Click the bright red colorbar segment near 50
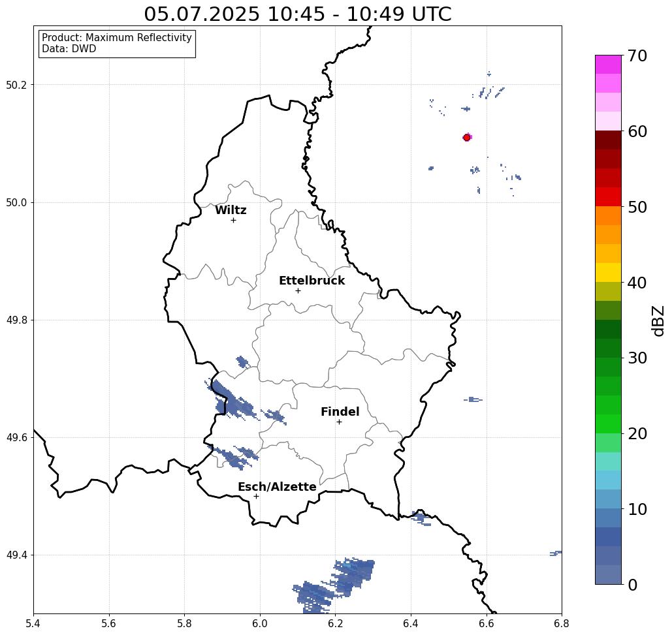 608,197
